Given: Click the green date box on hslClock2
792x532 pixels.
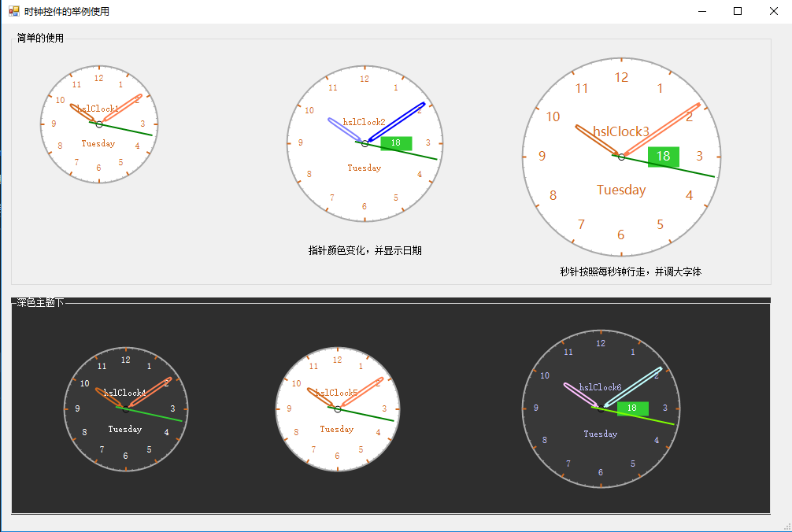Looking at the screenshot, I should [x=396, y=143].
